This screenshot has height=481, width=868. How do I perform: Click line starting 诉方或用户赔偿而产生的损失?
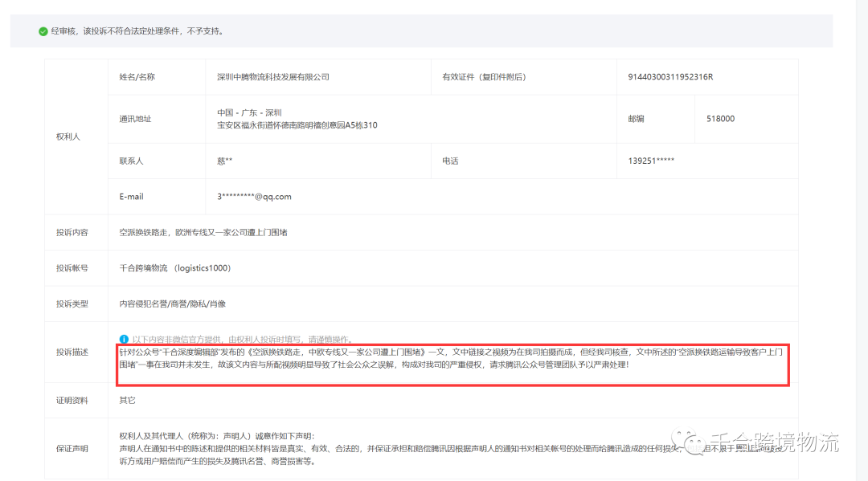point(219,461)
